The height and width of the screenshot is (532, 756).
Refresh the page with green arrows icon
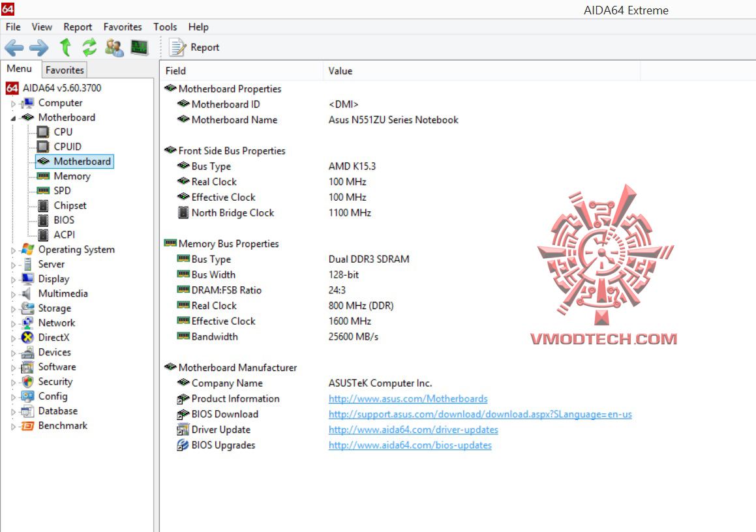click(89, 47)
